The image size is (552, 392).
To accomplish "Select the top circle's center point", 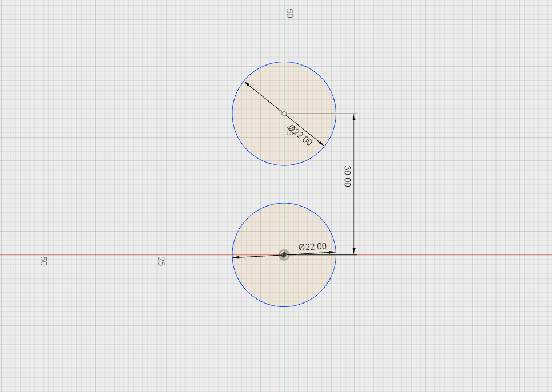I will pyautogui.click(x=284, y=114).
